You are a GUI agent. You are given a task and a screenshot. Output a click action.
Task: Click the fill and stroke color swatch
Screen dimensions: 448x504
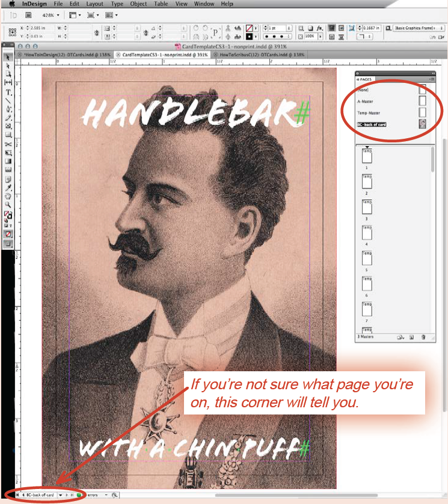(x=8, y=214)
